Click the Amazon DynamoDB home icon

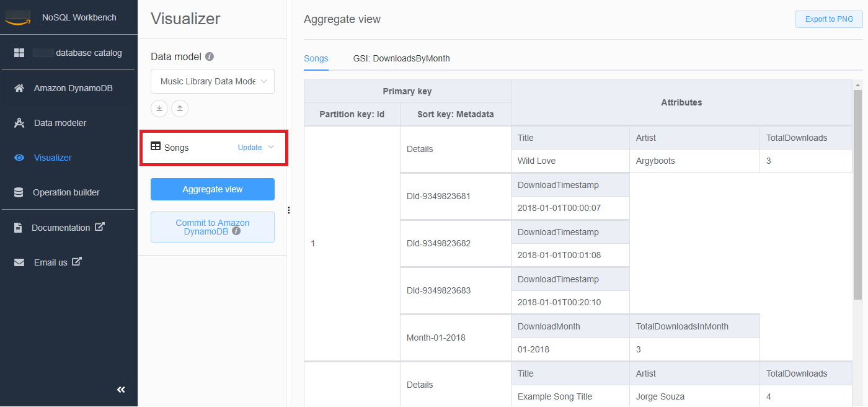[x=19, y=88]
